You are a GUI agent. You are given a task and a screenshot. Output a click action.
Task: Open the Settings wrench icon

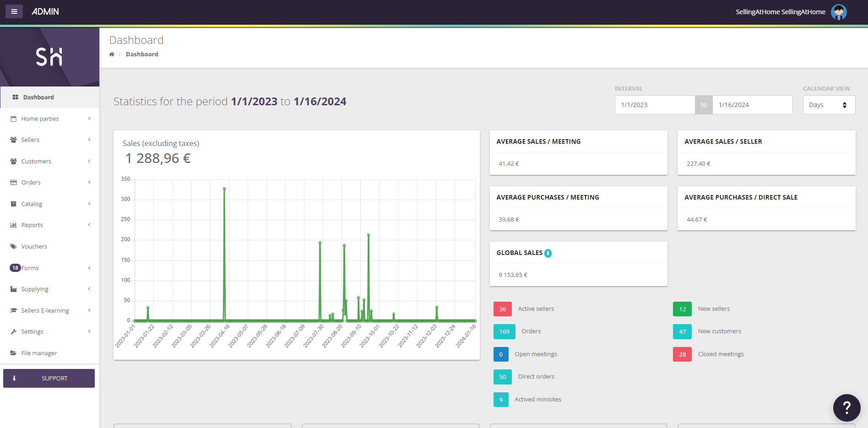tap(13, 331)
